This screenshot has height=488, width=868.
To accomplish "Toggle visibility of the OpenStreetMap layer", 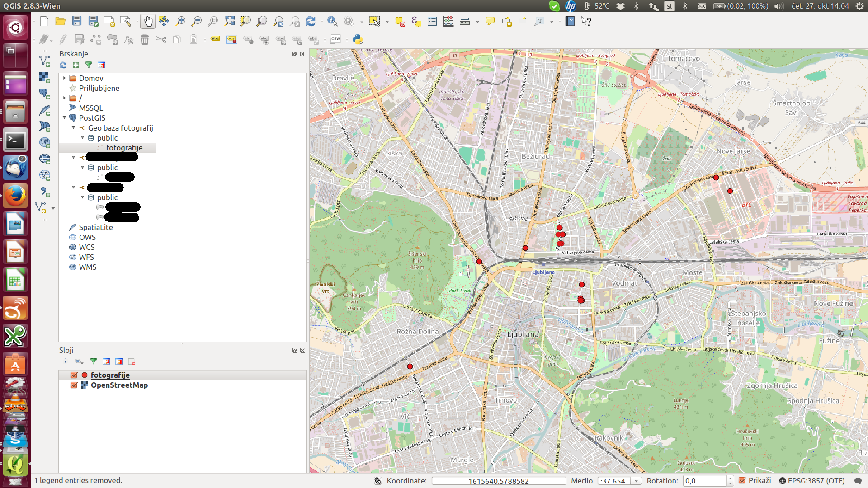I will tap(74, 385).
